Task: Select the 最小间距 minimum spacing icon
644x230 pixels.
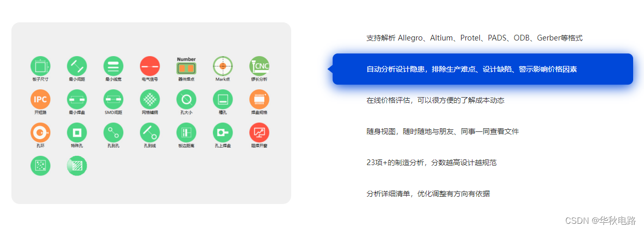Action: coord(77,66)
